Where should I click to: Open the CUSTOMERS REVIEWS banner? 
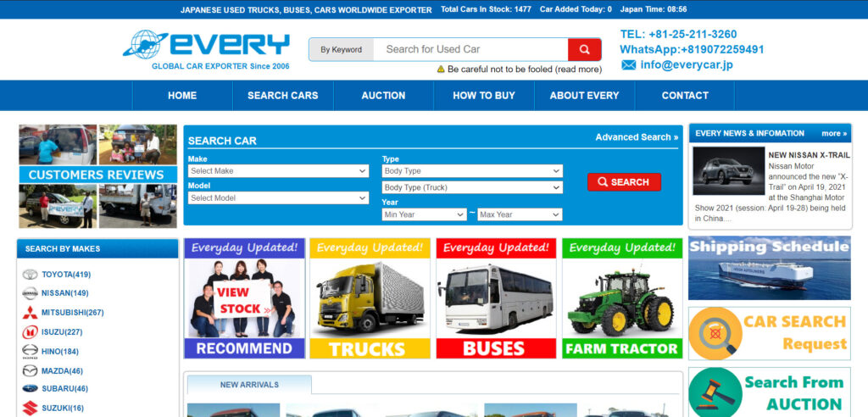point(98,176)
